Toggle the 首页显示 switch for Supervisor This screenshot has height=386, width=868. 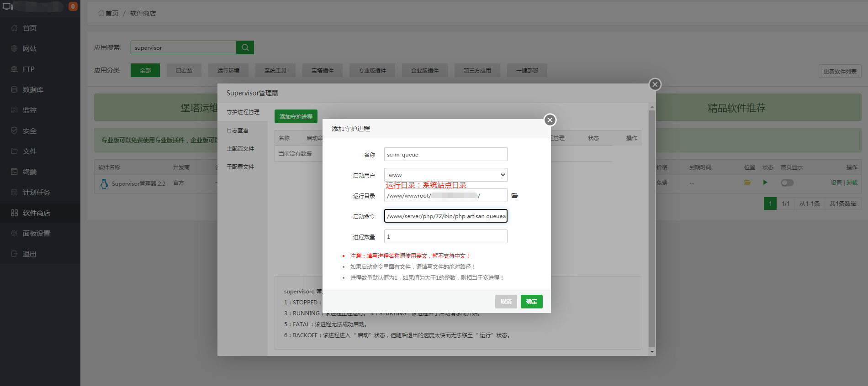coord(787,183)
